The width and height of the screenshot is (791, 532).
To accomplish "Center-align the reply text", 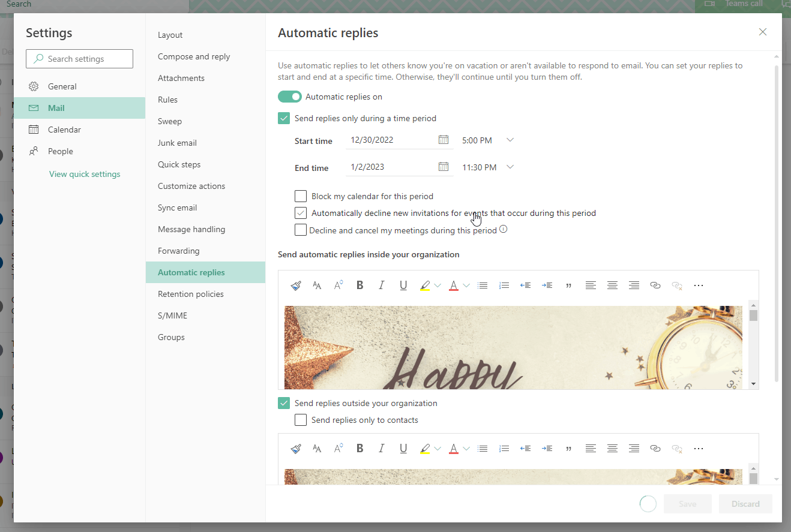I will coord(612,285).
